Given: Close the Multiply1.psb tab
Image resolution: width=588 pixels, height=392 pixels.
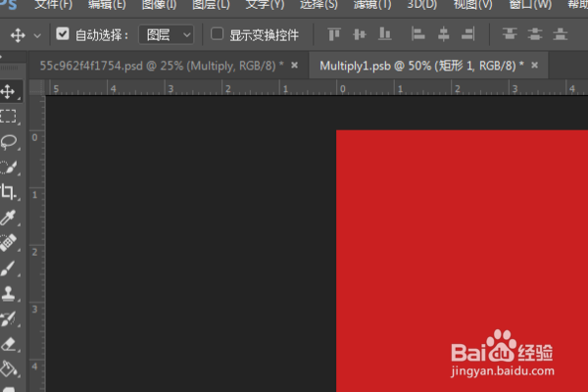Looking at the screenshot, I should (535, 66).
